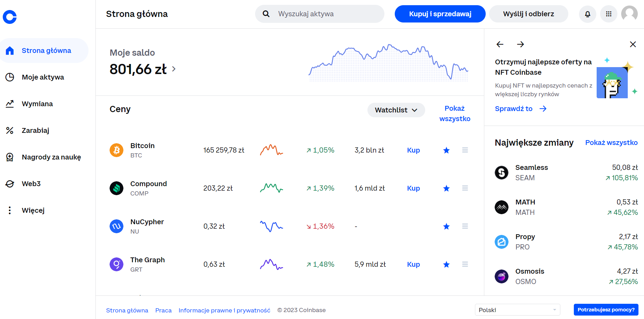Open the Polski language selector
644x319 pixels.
pos(517,310)
